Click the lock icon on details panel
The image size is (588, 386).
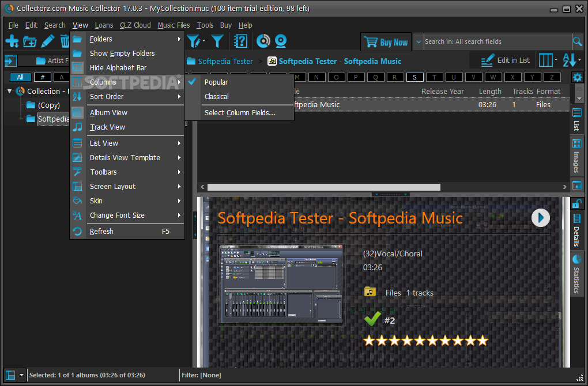point(576,203)
